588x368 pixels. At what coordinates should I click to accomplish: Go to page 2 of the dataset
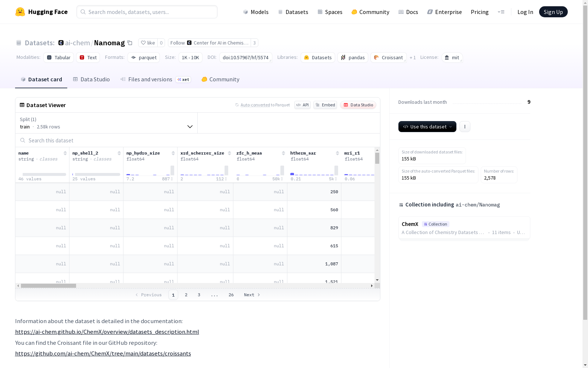(186, 295)
